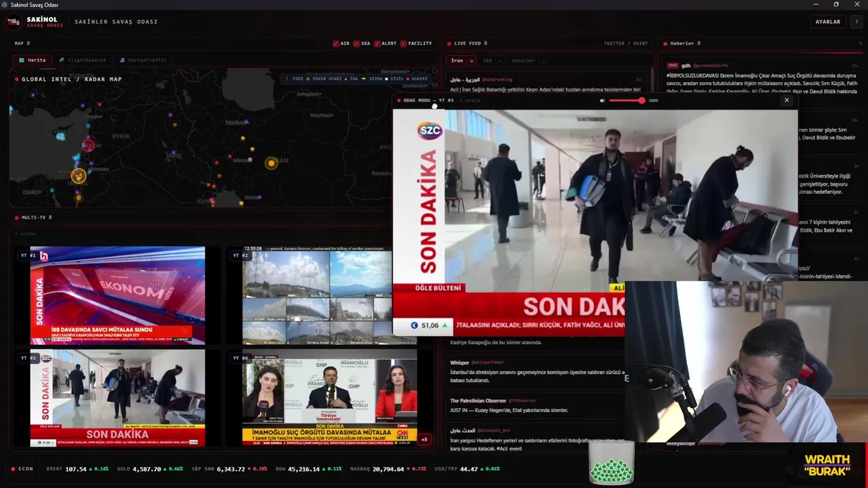Click the ECON ticker label
The height and width of the screenshot is (488, 868).
pyautogui.click(x=25, y=469)
